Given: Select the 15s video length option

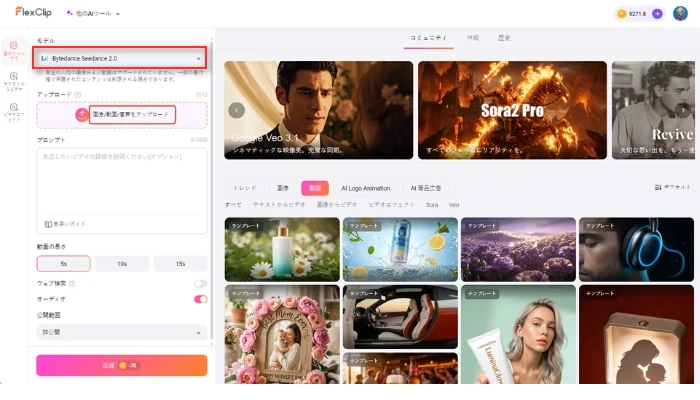Looking at the screenshot, I should coord(180,264).
